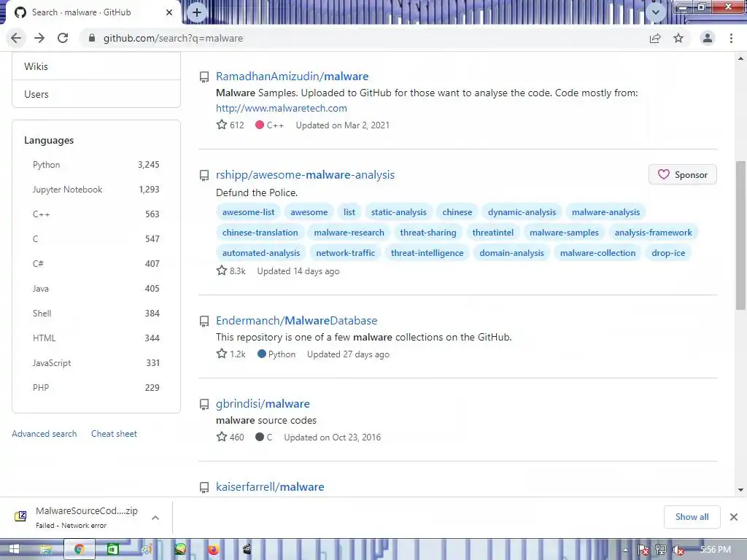Select the Users search category
This screenshot has width=747, height=560.
point(96,94)
